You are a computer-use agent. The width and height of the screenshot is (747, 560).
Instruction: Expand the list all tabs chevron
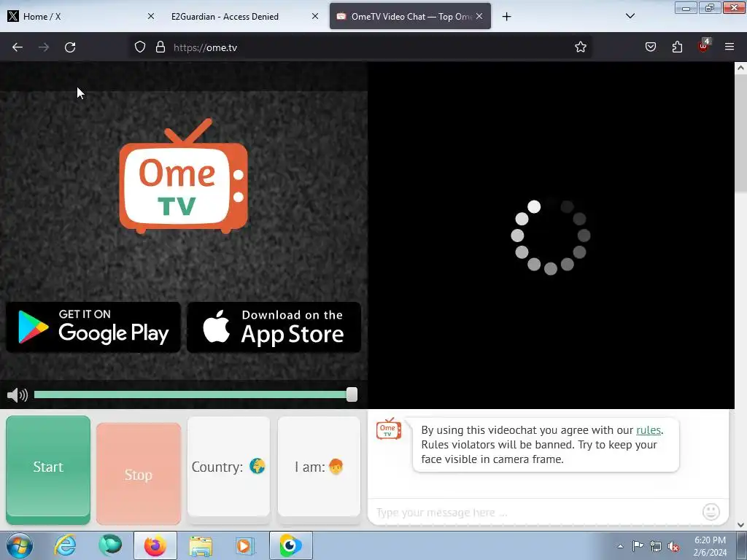tap(630, 16)
